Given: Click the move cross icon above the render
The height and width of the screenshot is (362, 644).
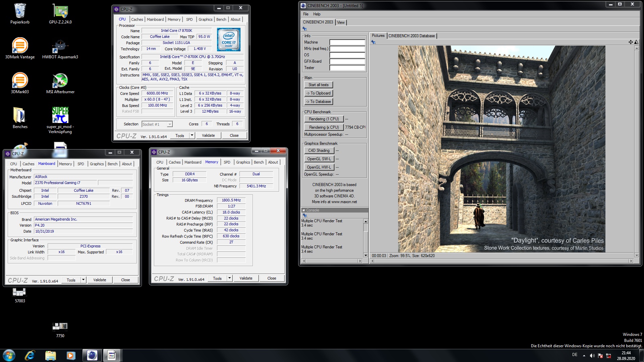Looking at the screenshot, I should (631, 42).
